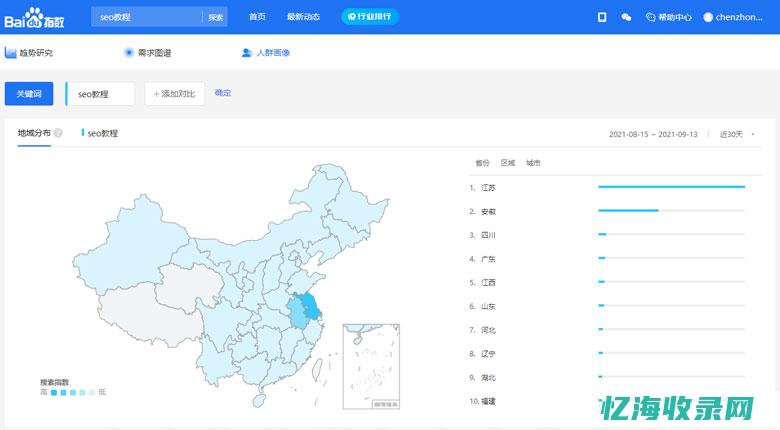780x430 pixels.
Task: Click the darkest search-index legend swatch
Action: pos(54,392)
